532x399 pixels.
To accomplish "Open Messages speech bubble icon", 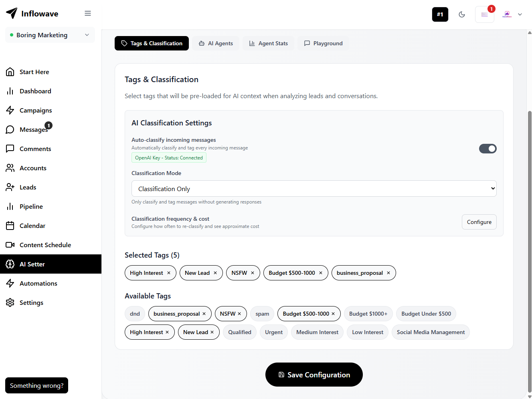I will tap(10, 129).
